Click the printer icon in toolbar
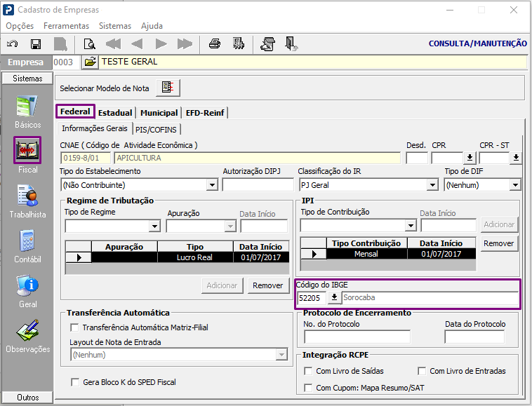Image resolution: width=532 pixels, height=406 pixels. tap(215, 43)
